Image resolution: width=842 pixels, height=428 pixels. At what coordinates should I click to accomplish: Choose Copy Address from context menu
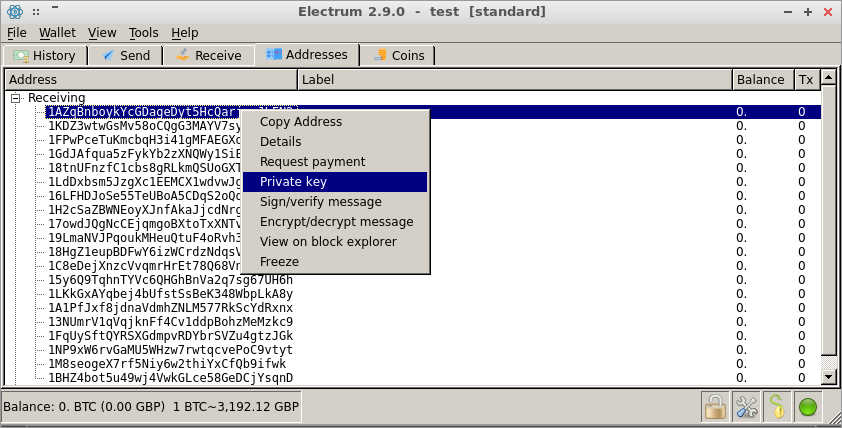click(x=335, y=122)
